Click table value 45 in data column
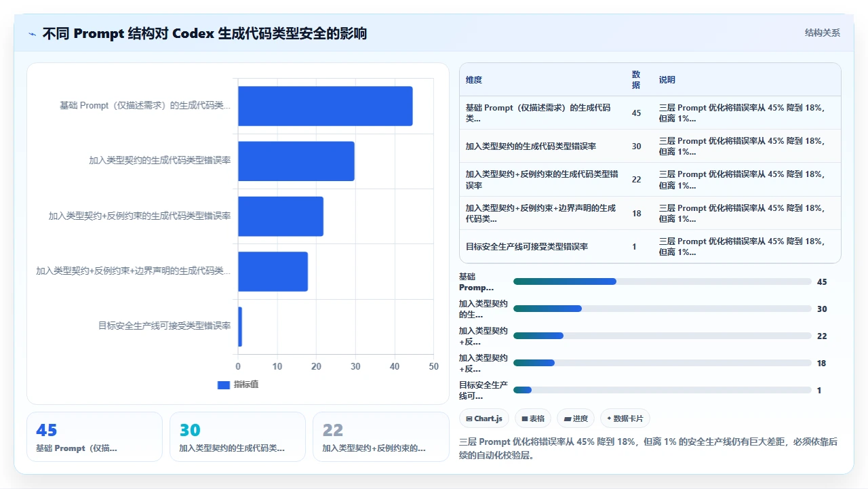The height and width of the screenshot is (489, 868). tap(636, 113)
